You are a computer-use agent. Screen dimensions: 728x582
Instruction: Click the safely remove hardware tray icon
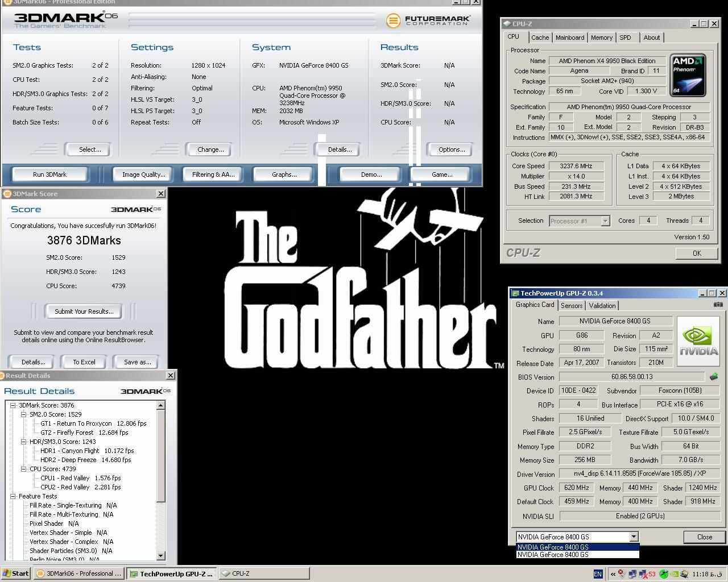tap(684, 574)
